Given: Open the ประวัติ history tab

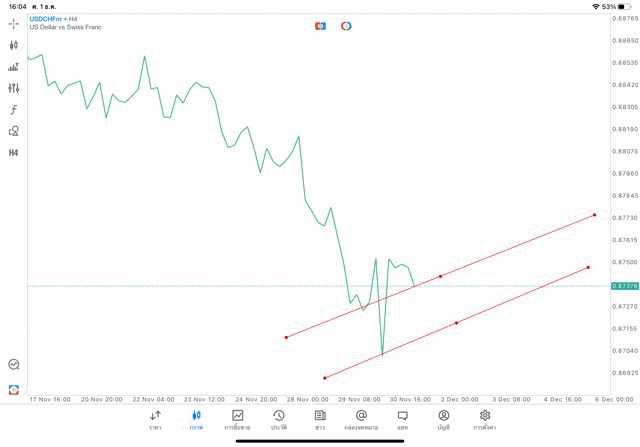Looking at the screenshot, I should click(x=279, y=419).
